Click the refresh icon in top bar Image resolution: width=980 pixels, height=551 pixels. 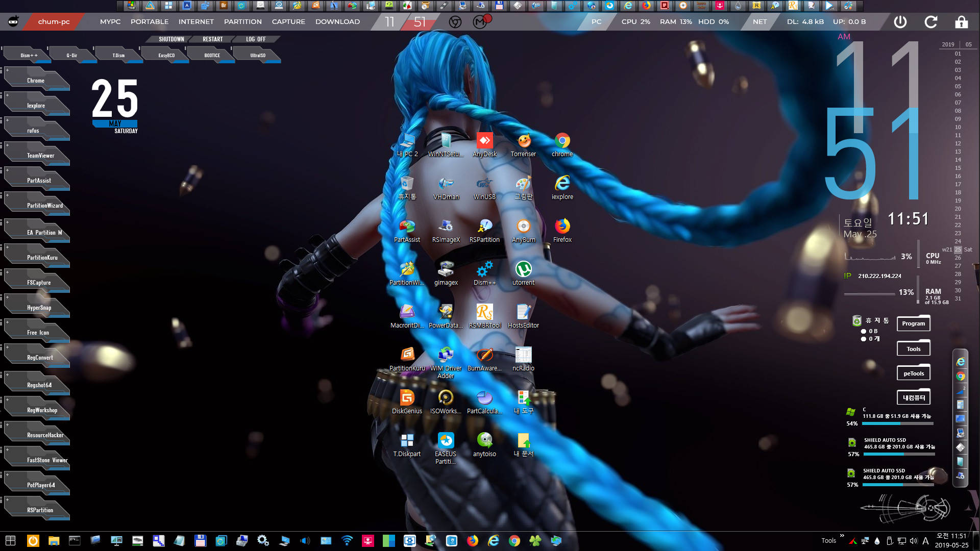[930, 22]
